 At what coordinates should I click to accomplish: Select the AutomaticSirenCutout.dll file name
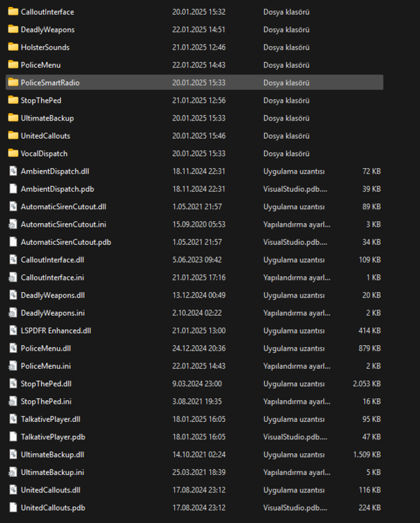[63, 206]
